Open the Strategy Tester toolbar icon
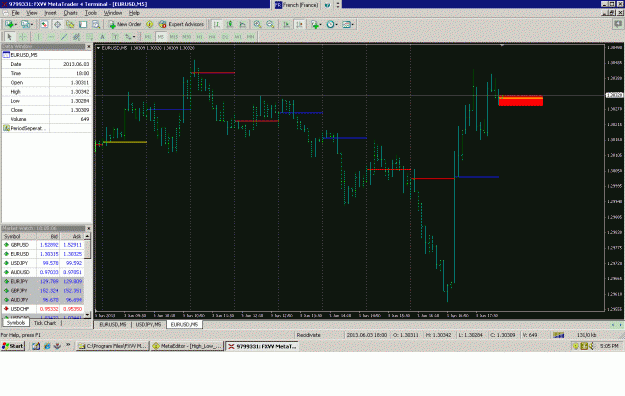 (x=96, y=24)
